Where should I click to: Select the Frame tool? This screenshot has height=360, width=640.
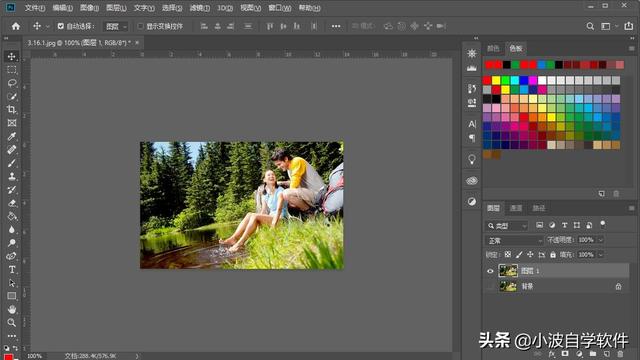pos(11,123)
